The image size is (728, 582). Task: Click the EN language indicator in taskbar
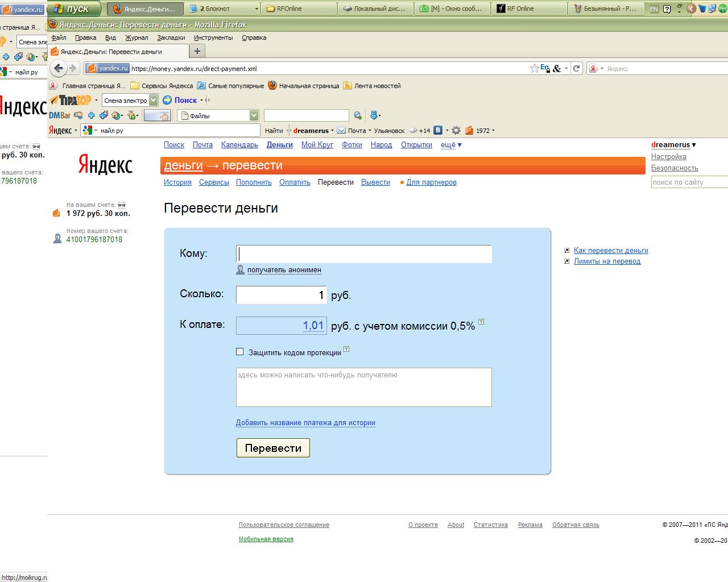(x=654, y=9)
